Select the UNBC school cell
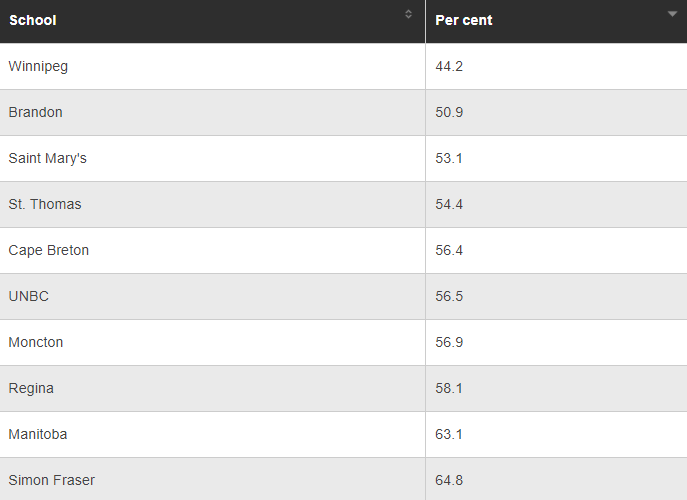The height and width of the screenshot is (500, 687). pyautogui.click(x=28, y=296)
